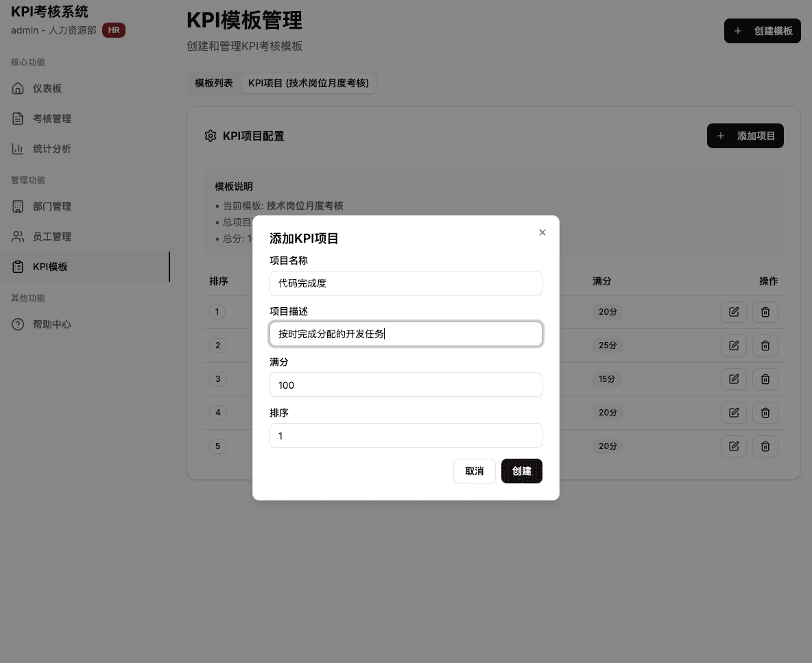Click the bar chart icon beside 统计分析
This screenshot has width=812, height=663.
18,149
